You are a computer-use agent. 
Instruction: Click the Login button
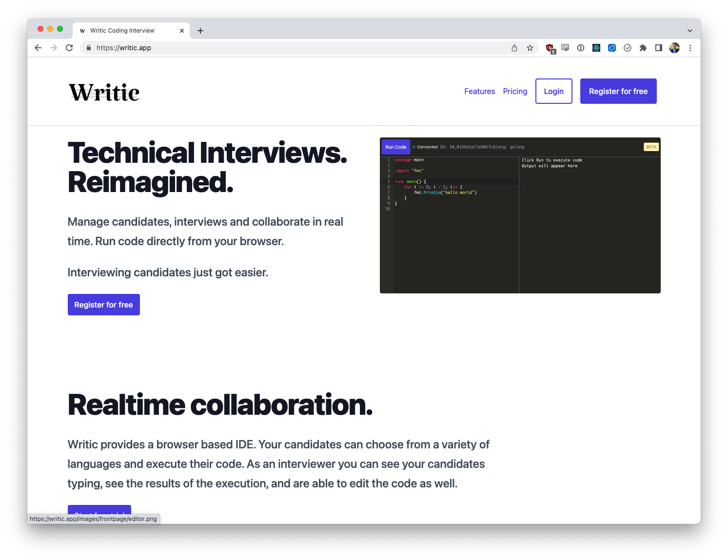(x=554, y=91)
